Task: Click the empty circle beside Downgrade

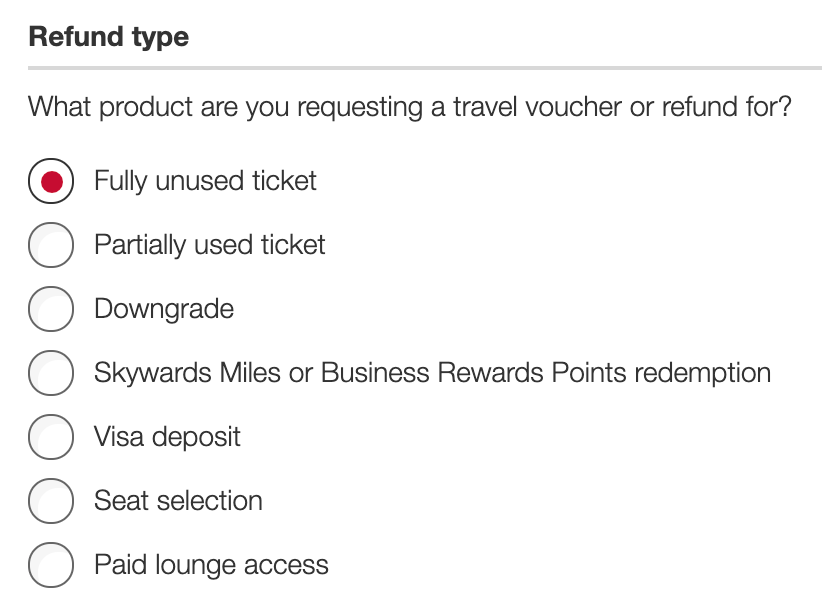Action: click(50, 309)
